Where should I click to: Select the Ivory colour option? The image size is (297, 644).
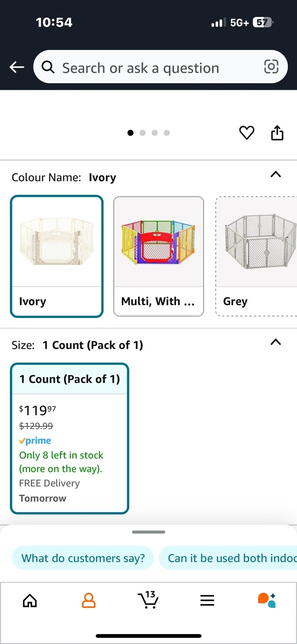pyautogui.click(x=57, y=256)
